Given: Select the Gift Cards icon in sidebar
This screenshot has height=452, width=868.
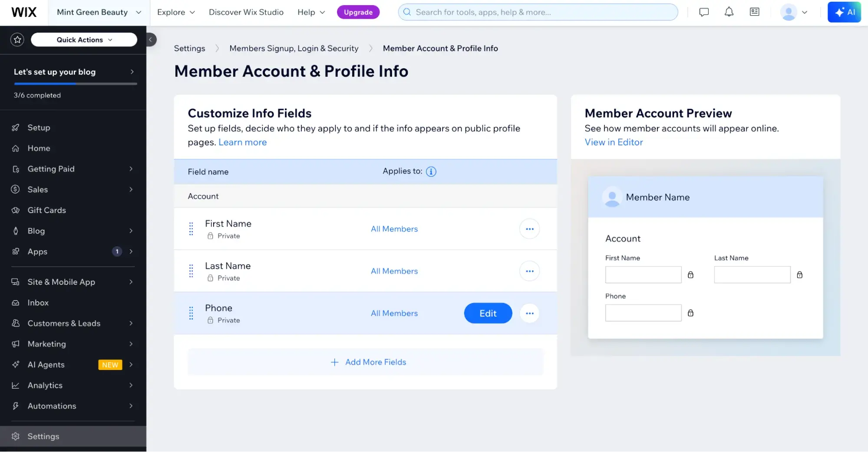Looking at the screenshot, I should [15, 210].
